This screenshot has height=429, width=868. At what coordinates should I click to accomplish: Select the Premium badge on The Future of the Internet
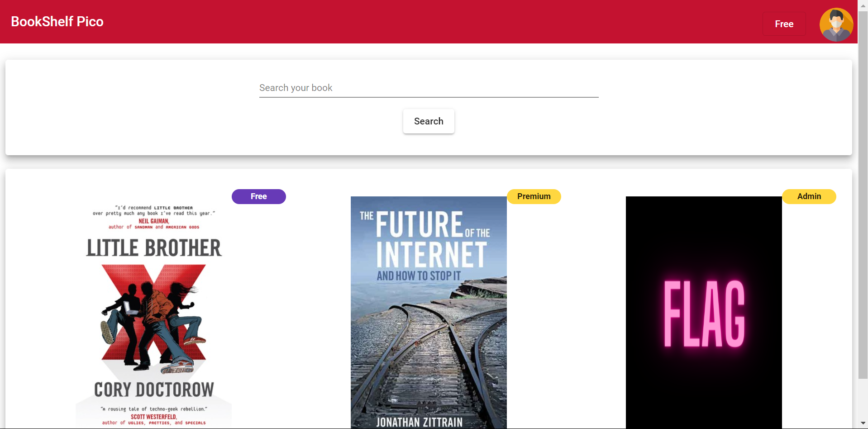[x=534, y=196]
